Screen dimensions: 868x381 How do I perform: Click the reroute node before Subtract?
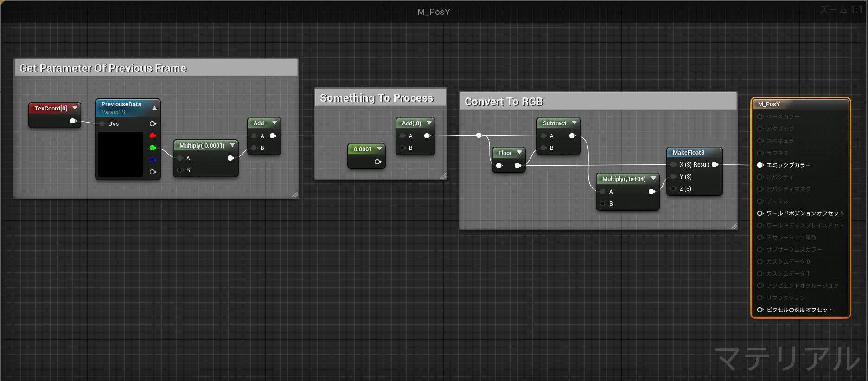(479, 136)
